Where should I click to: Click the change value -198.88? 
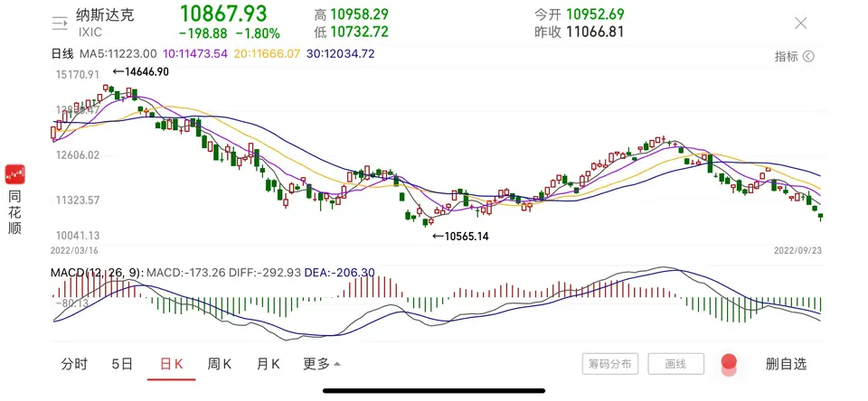click(x=203, y=33)
